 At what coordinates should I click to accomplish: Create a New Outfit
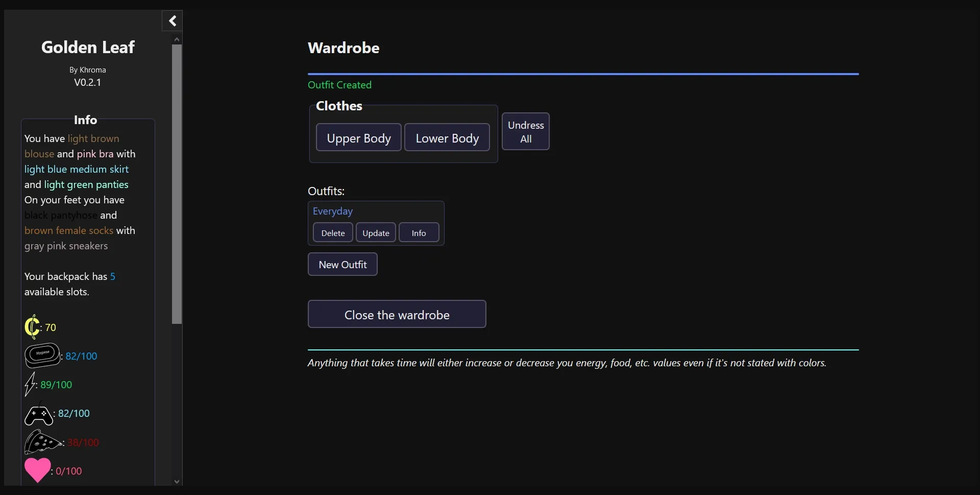[x=342, y=265]
